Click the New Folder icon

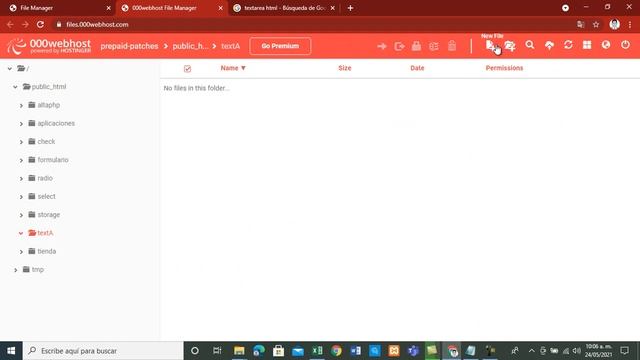tap(510, 45)
